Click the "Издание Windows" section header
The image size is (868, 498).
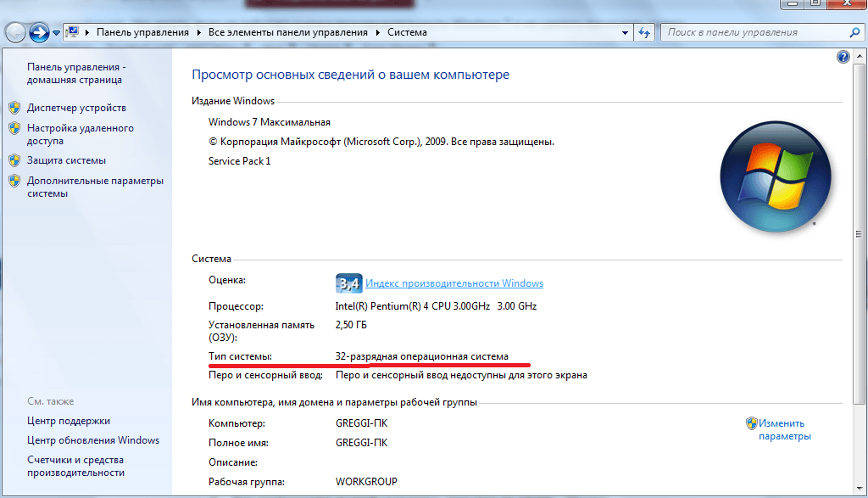(x=233, y=101)
